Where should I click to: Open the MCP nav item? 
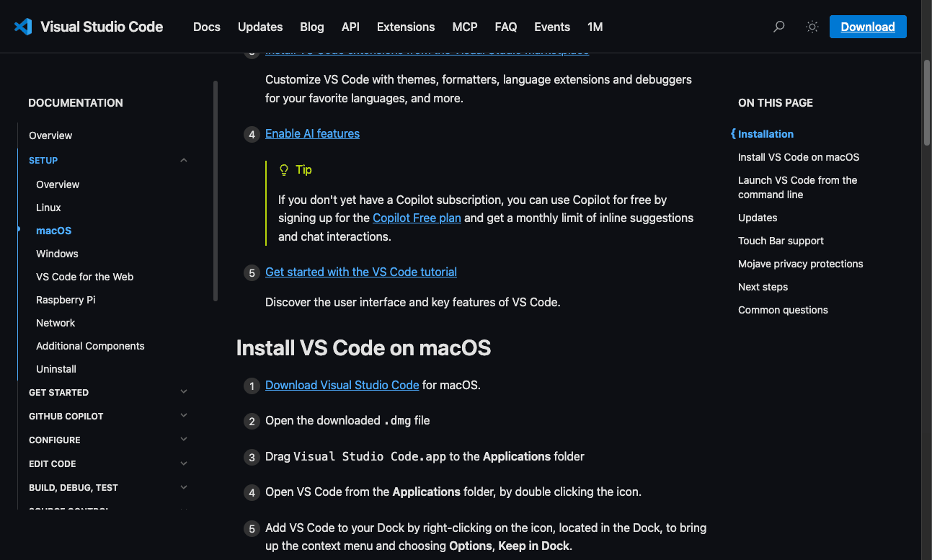click(x=465, y=27)
